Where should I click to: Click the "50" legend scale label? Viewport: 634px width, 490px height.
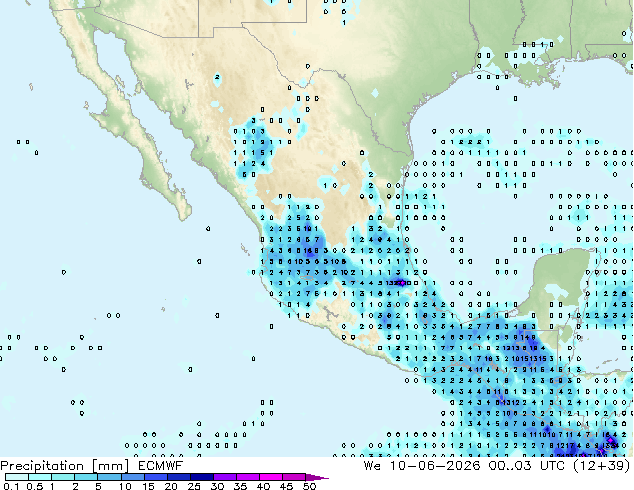tap(309, 486)
